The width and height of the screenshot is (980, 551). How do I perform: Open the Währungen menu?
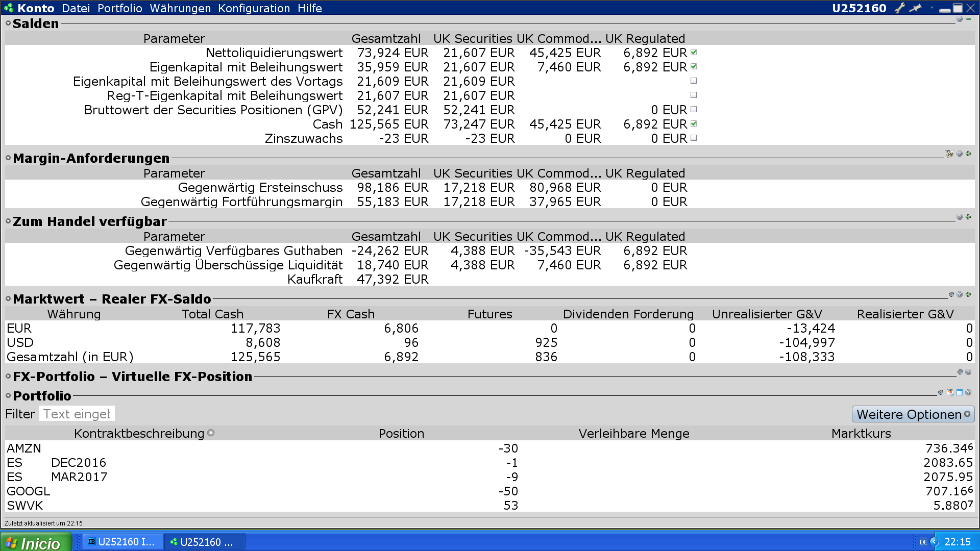click(x=180, y=8)
